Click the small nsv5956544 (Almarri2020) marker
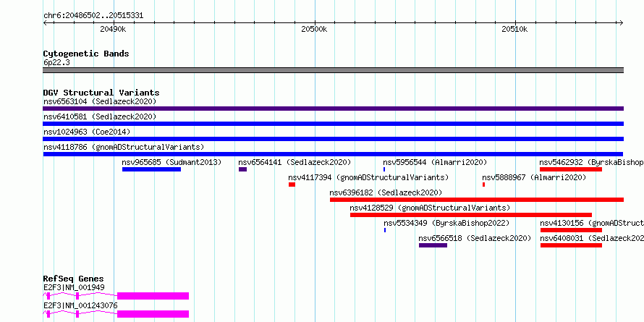The image size is (644, 322). point(384,169)
